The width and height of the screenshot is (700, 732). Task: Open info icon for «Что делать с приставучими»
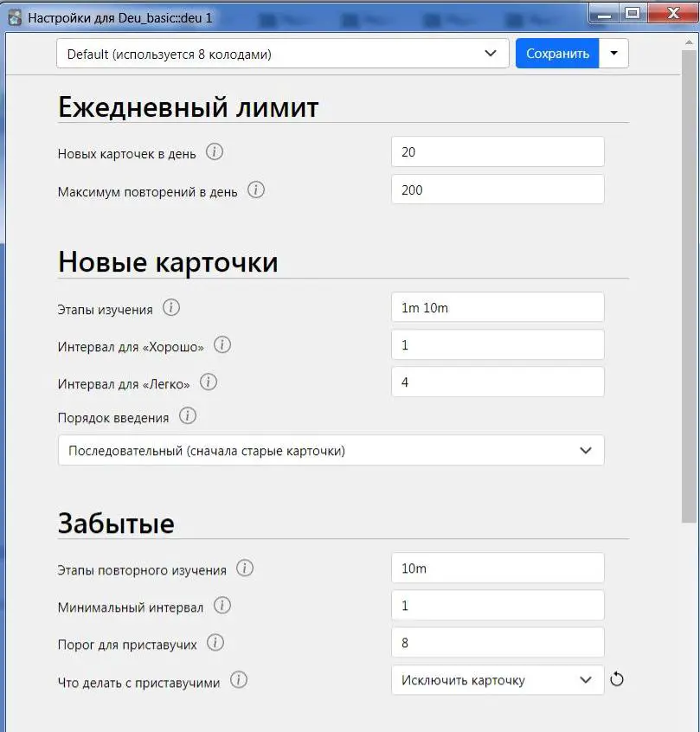[x=239, y=680]
